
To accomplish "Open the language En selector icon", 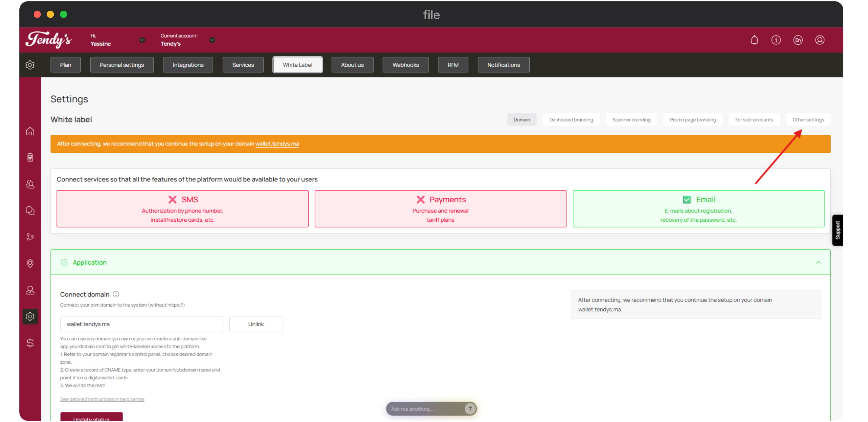I will click(798, 40).
